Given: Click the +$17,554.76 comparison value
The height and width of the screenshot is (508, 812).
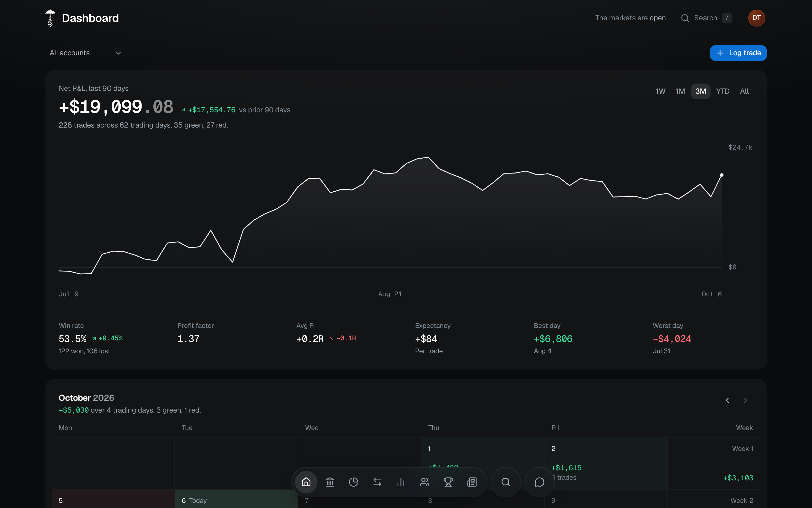Looking at the screenshot, I should 212,110.
